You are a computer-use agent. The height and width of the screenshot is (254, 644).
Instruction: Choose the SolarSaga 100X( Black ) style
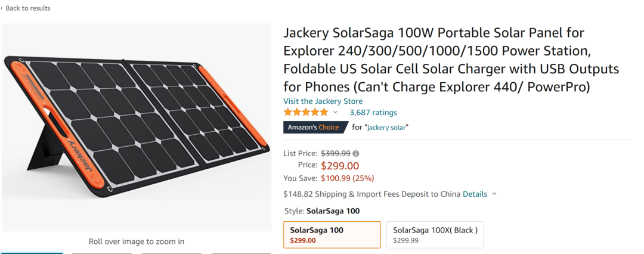[435, 234]
